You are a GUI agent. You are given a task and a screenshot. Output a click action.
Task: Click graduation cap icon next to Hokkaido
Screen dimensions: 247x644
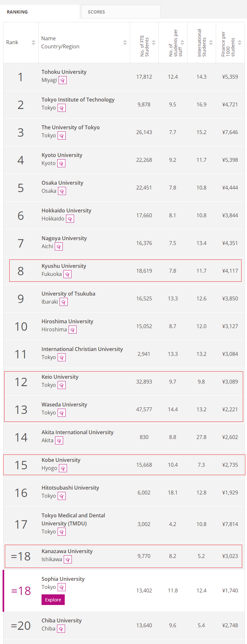pos(70,219)
